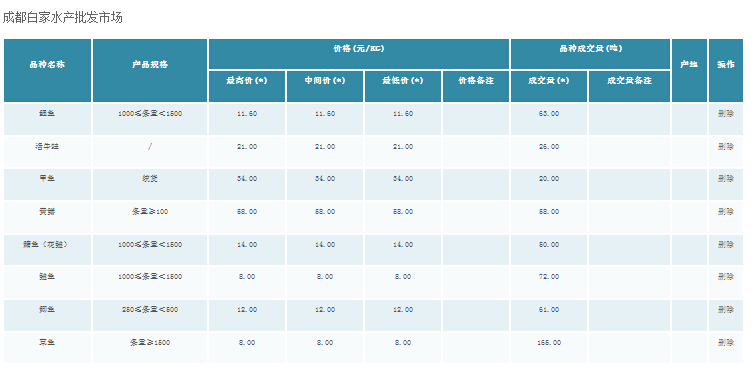This screenshot has height=379, width=755.
Task: Click the 操作 column header
Action: (x=726, y=70)
